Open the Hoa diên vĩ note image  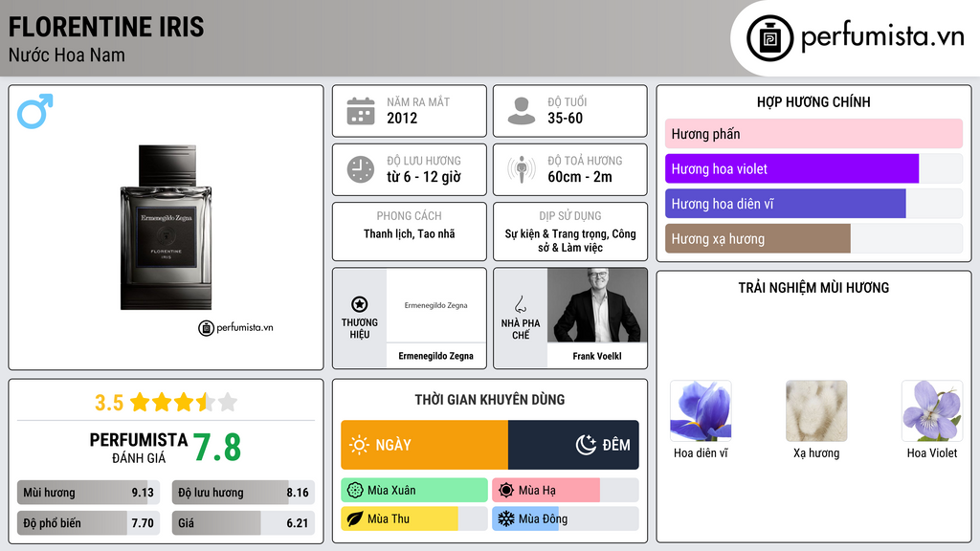pyautogui.click(x=701, y=411)
